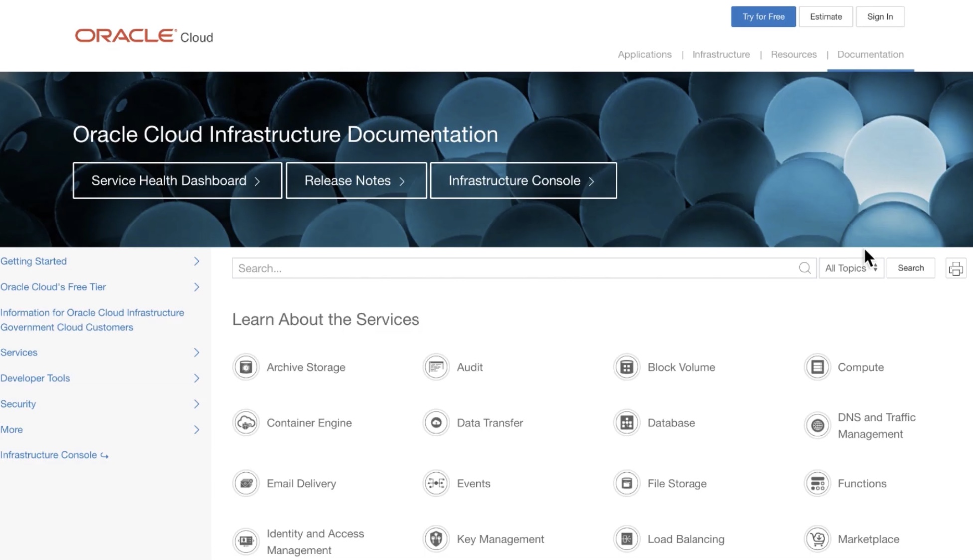The height and width of the screenshot is (560, 973).
Task: Open the Functions service icon
Action: click(817, 483)
